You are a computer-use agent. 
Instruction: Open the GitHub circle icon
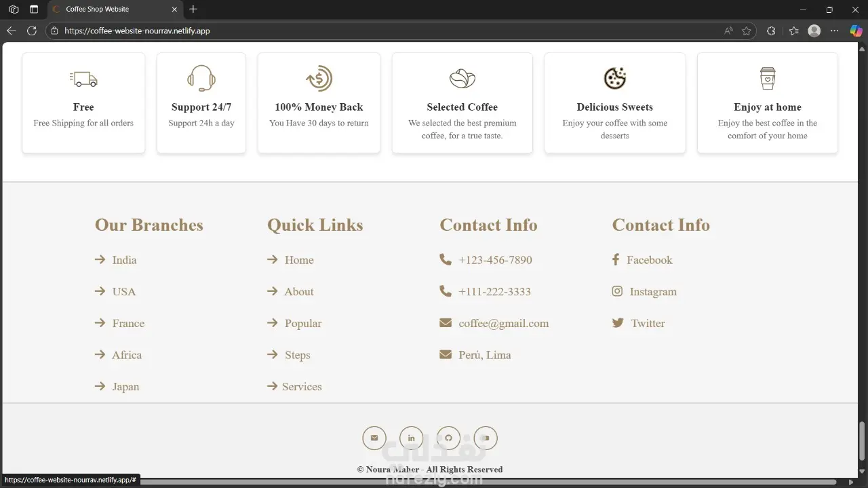click(448, 438)
